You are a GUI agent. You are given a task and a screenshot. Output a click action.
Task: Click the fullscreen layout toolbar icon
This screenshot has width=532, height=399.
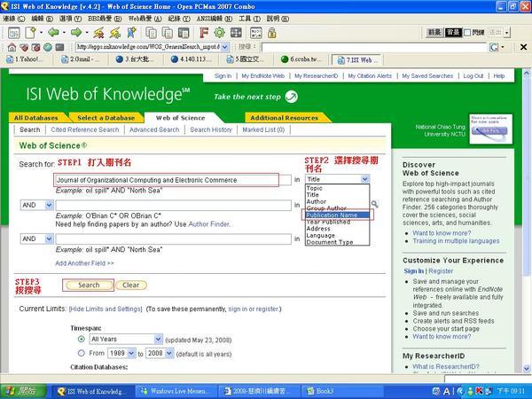coord(236,33)
